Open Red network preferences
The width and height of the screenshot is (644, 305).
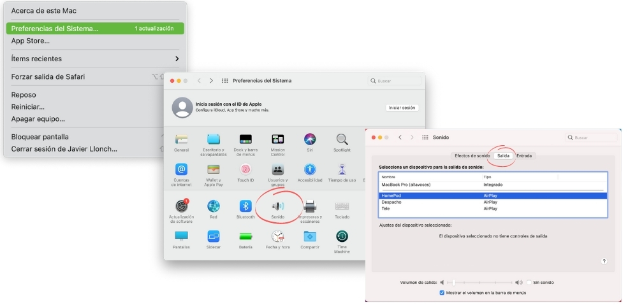tap(214, 206)
